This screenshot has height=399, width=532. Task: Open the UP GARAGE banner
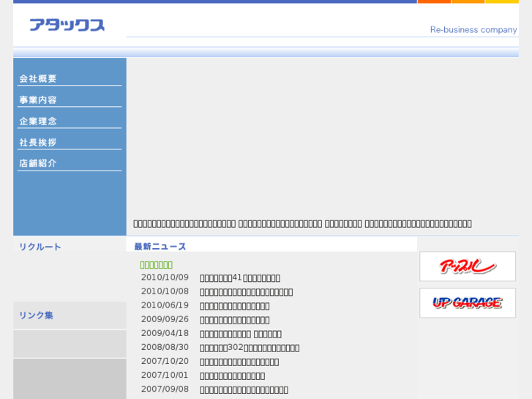[x=468, y=303]
